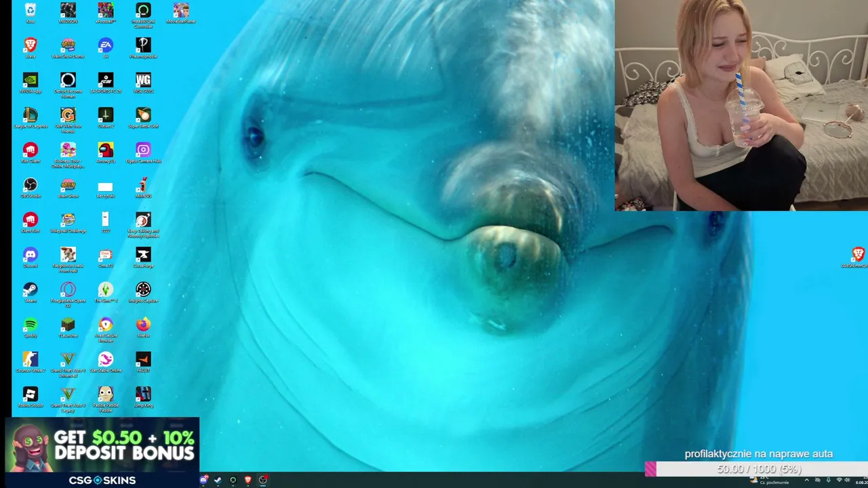Launch MovieStarPlanet from the desktop

(180, 13)
